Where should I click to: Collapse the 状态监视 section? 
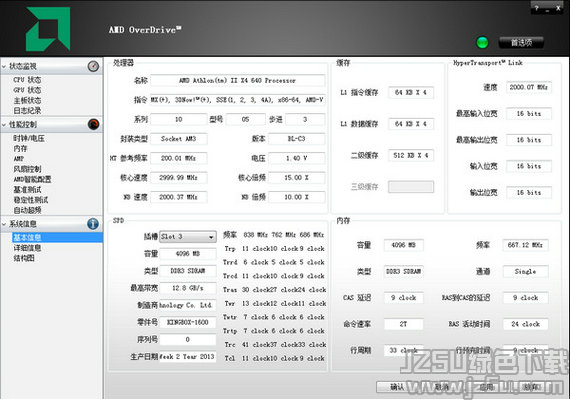(x=4, y=67)
